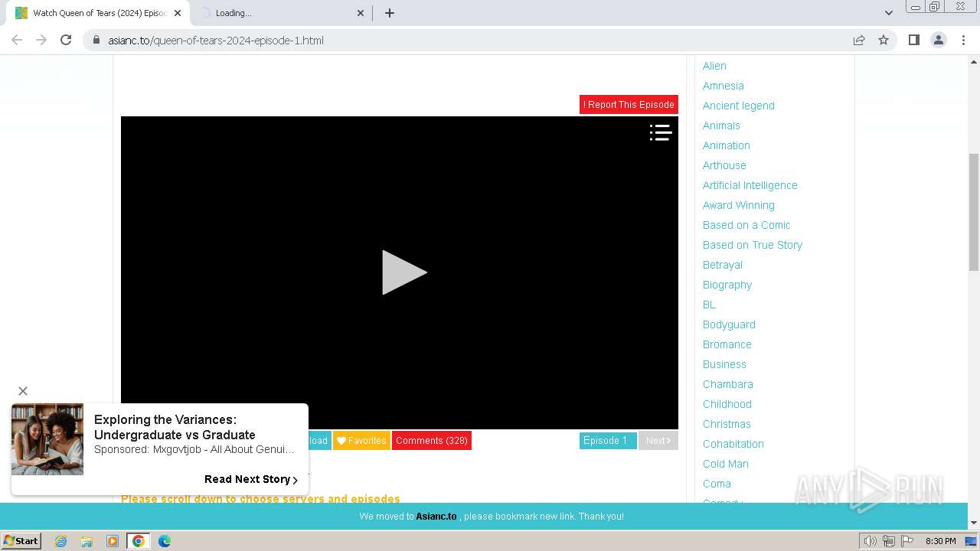Open the Chrome three-dot menu
The height and width of the screenshot is (551, 980).
tap(963, 40)
